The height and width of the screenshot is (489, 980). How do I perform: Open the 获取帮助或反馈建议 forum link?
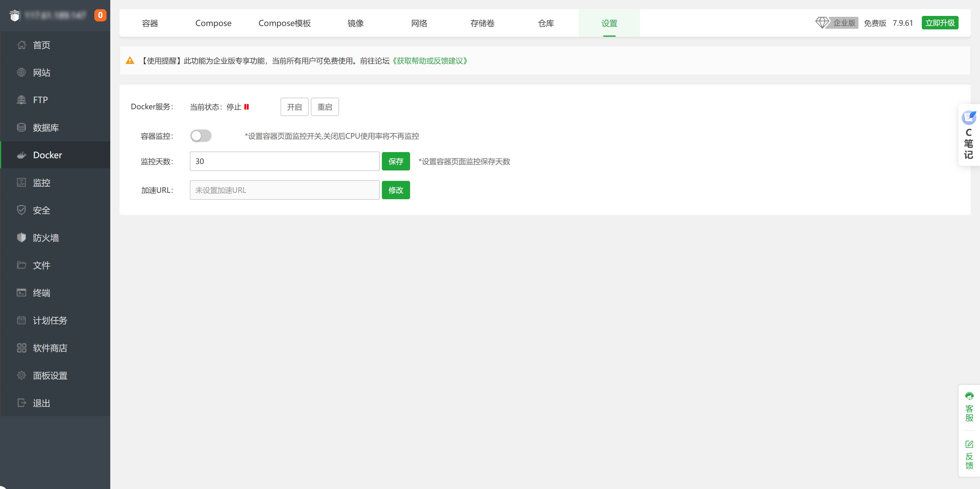[x=429, y=61]
